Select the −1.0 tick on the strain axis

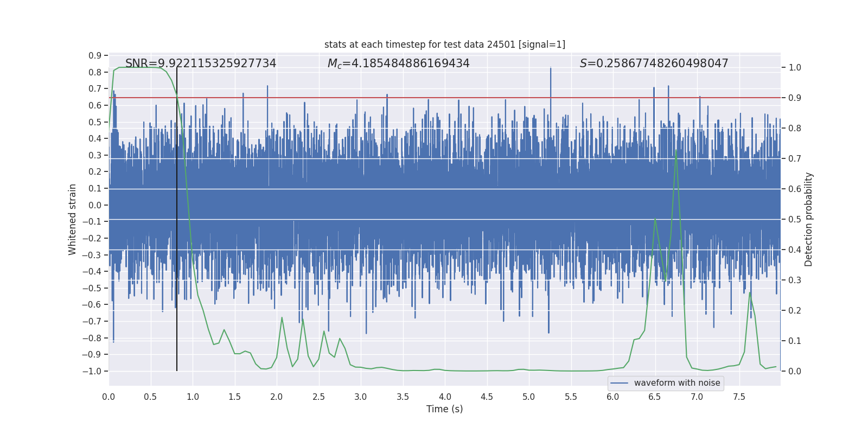(92, 371)
